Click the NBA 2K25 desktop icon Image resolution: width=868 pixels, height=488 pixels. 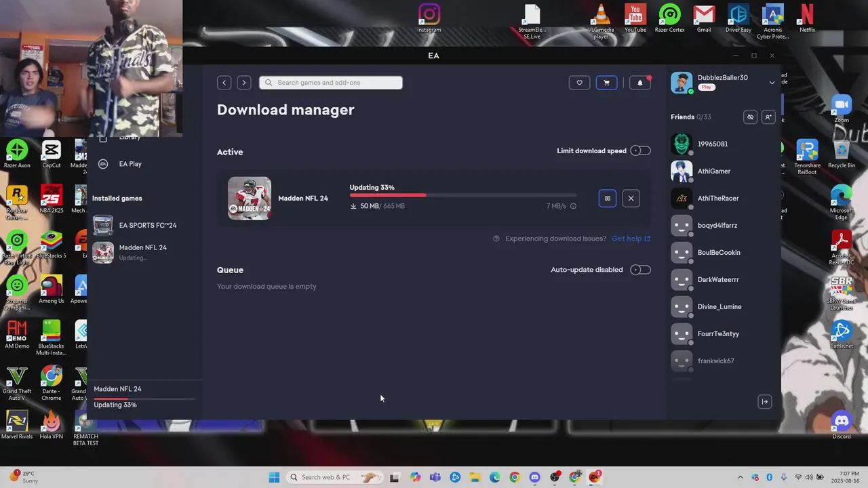click(x=51, y=199)
